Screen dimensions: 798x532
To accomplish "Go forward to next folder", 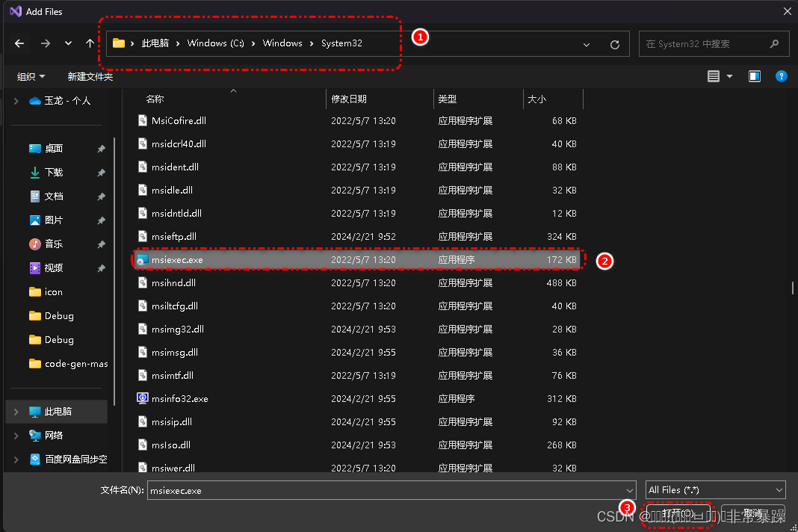I will 46,44.
